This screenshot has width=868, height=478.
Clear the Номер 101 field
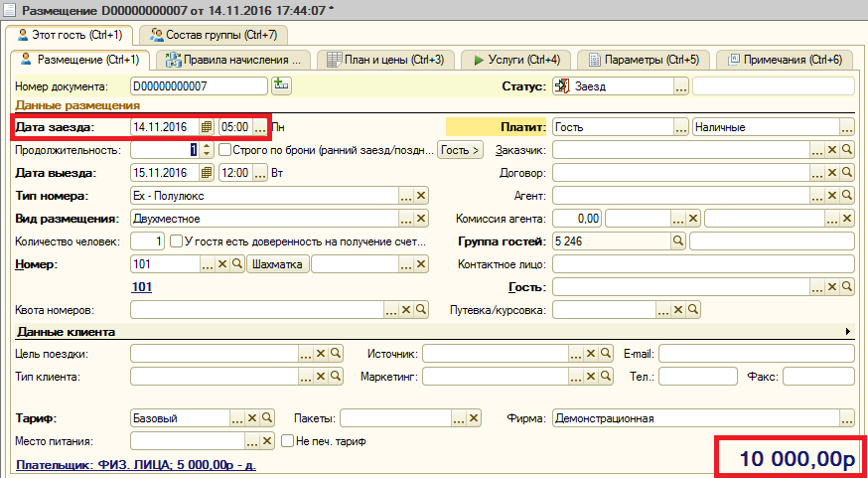pyautogui.click(x=222, y=264)
